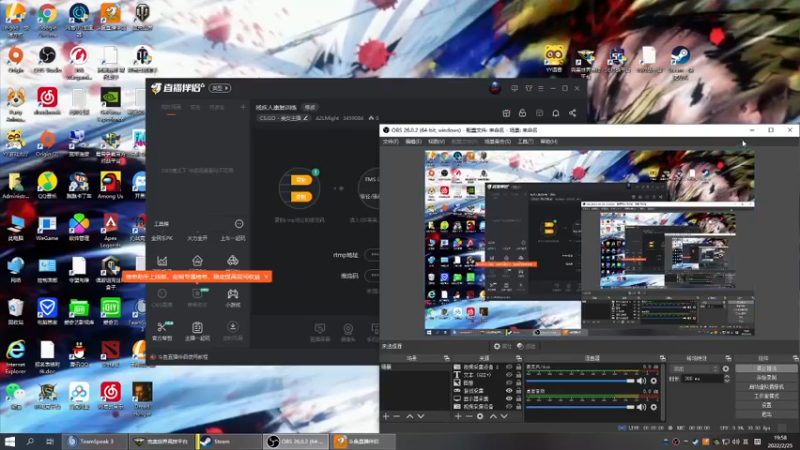Toggle visibility of 文本 (GDI+) source
The image size is (800, 450).
[509, 374]
